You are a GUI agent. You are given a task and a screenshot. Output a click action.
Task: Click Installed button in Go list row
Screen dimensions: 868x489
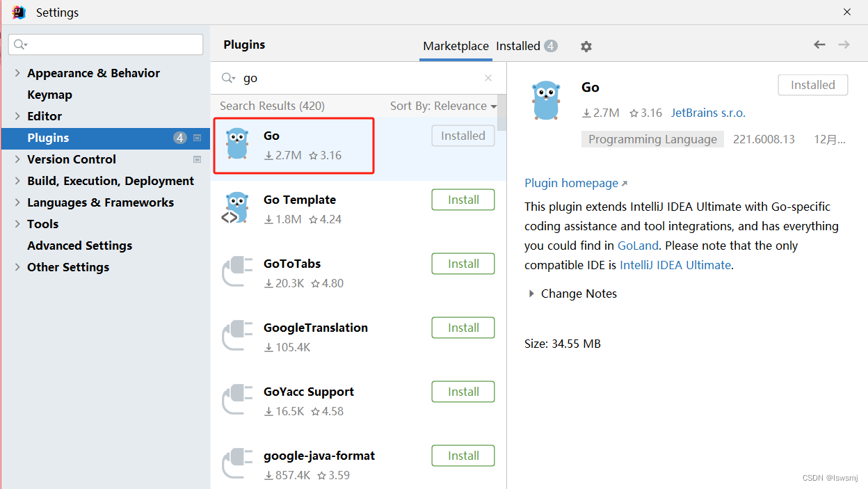tap(463, 136)
